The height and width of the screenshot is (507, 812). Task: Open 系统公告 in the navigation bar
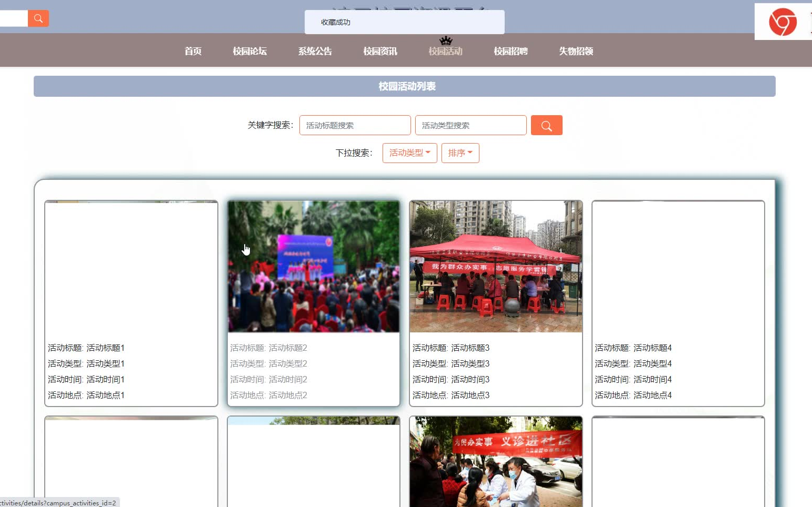(315, 51)
